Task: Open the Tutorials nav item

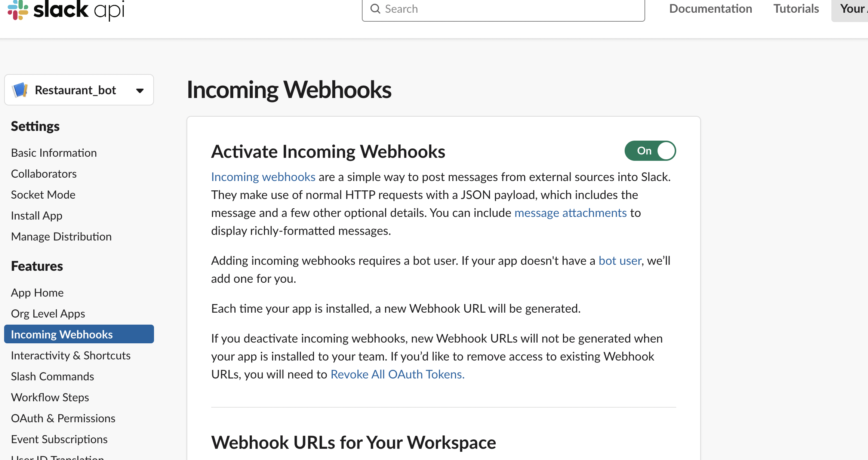Action: pyautogui.click(x=796, y=9)
